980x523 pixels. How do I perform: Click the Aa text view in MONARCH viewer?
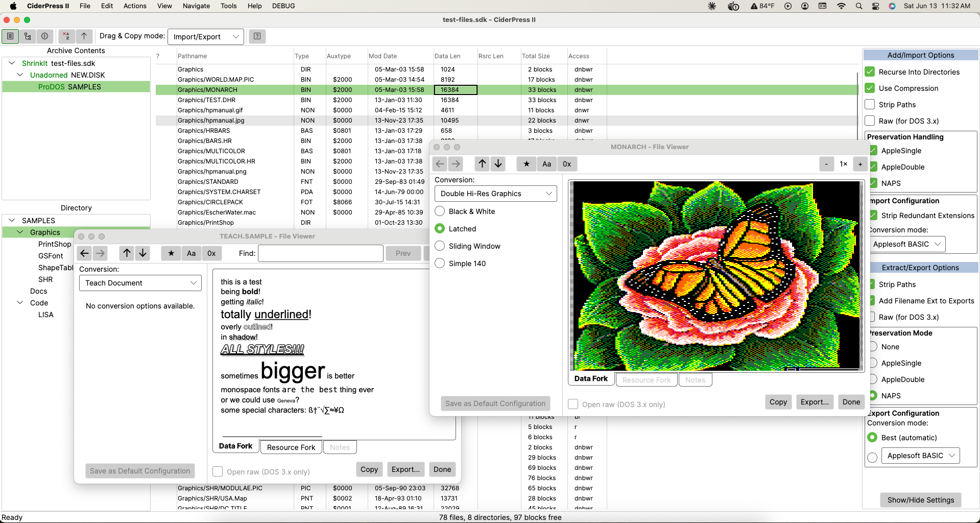[x=547, y=164]
